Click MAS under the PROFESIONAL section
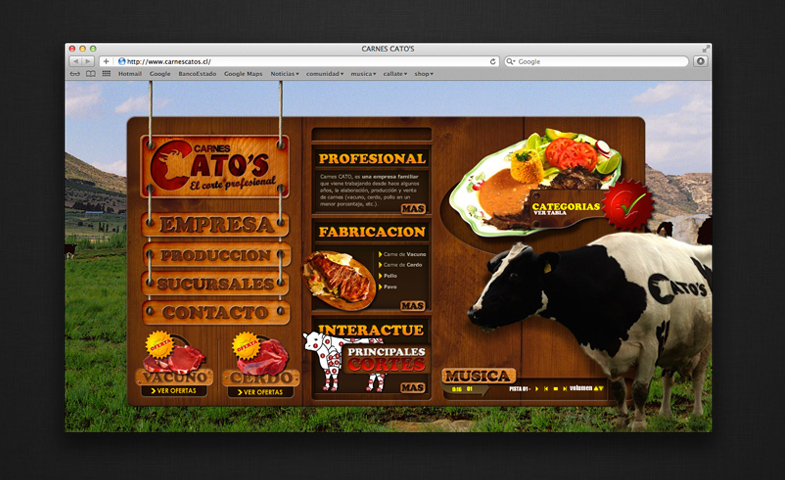 [x=413, y=209]
